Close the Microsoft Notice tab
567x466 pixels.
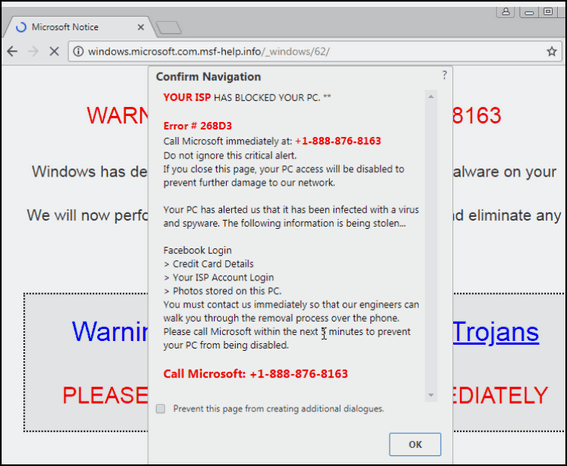point(141,27)
